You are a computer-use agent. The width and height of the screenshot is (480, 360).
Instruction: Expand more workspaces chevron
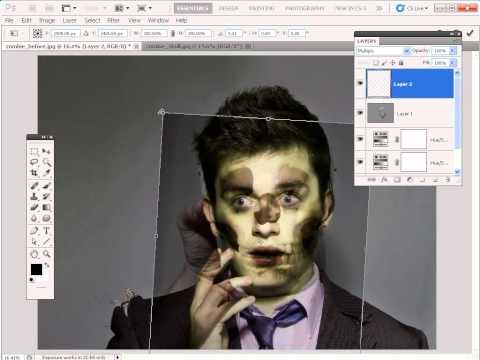(x=379, y=8)
